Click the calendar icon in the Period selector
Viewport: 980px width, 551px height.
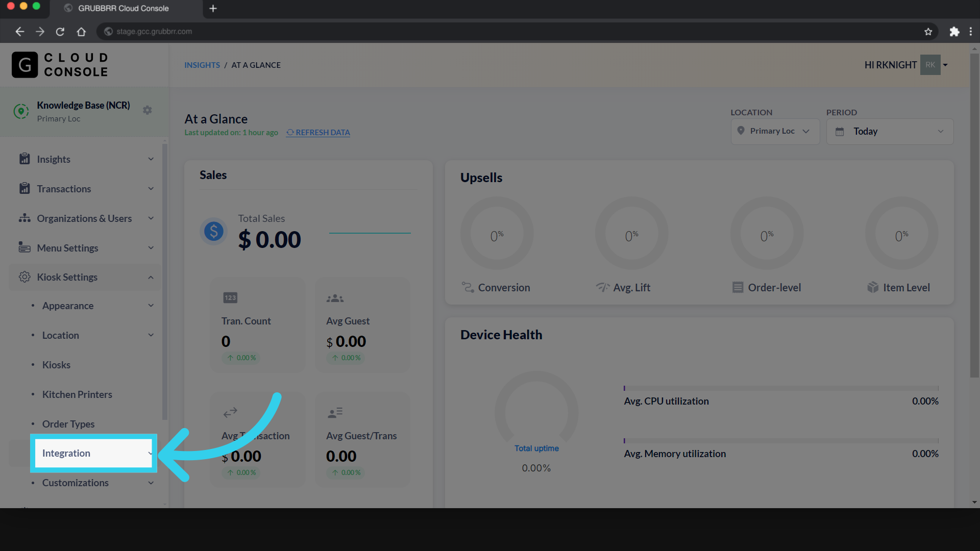coord(840,131)
